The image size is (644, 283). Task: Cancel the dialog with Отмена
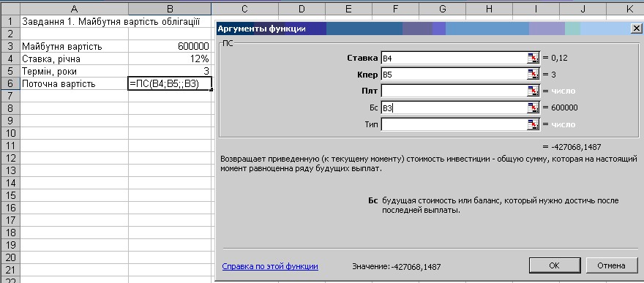(611, 265)
